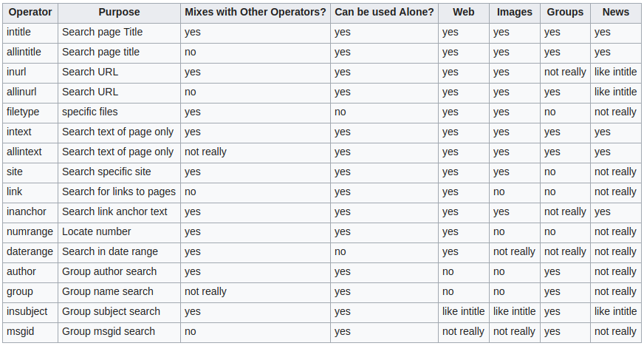644x346 pixels.
Task: Click the intitle operator cell
Action: [30, 33]
